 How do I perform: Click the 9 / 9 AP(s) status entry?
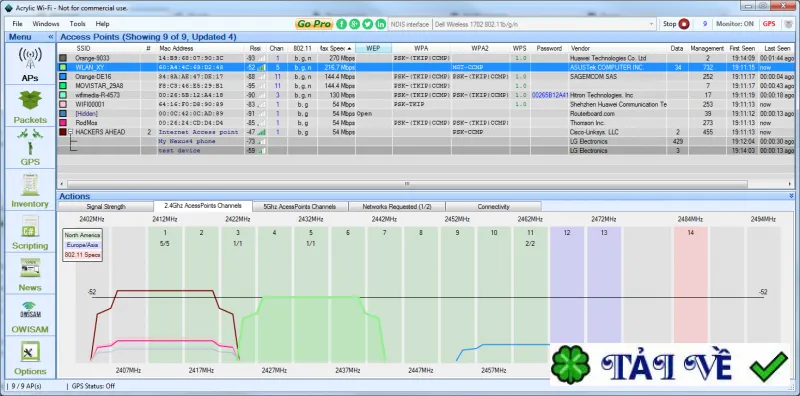pyautogui.click(x=27, y=386)
